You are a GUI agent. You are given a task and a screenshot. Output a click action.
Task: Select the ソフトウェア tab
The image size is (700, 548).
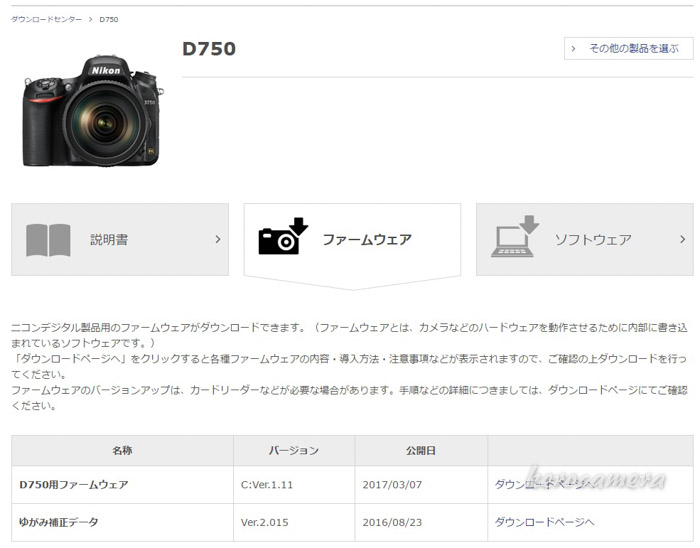(x=585, y=240)
